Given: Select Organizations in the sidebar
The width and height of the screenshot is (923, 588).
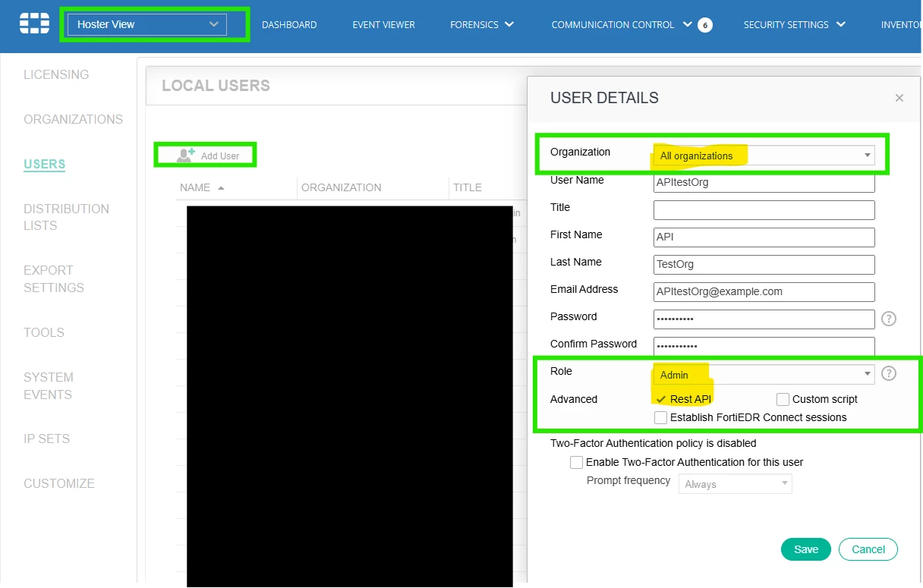Looking at the screenshot, I should tap(73, 119).
